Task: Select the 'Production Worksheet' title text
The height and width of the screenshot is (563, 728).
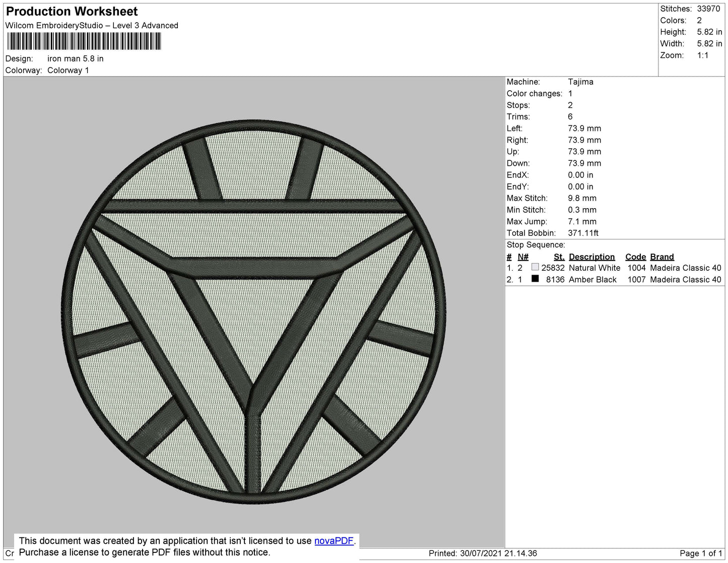Action: coord(72,12)
